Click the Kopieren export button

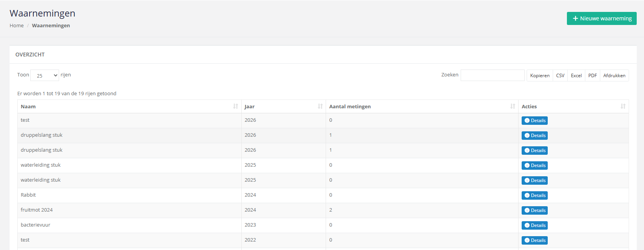pyautogui.click(x=540, y=75)
